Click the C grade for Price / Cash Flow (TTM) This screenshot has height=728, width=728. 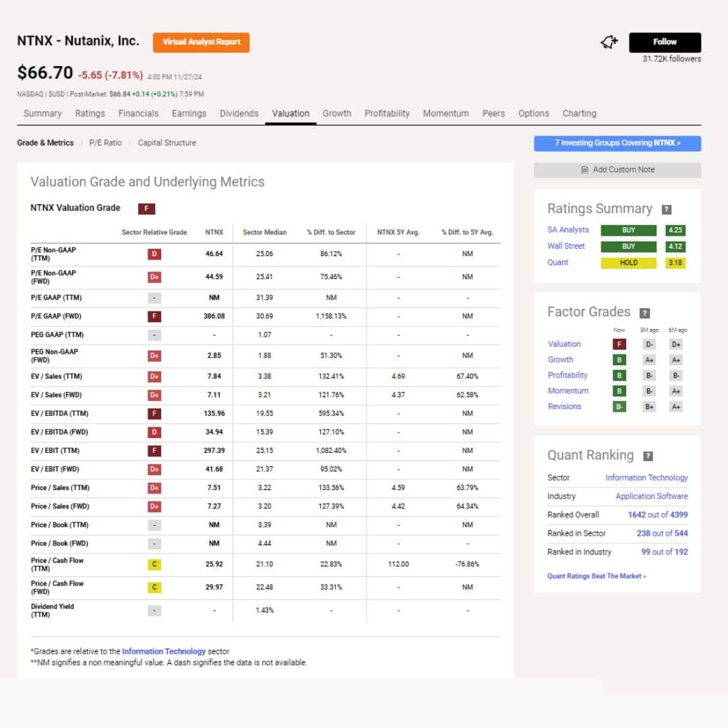[x=154, y=565]
